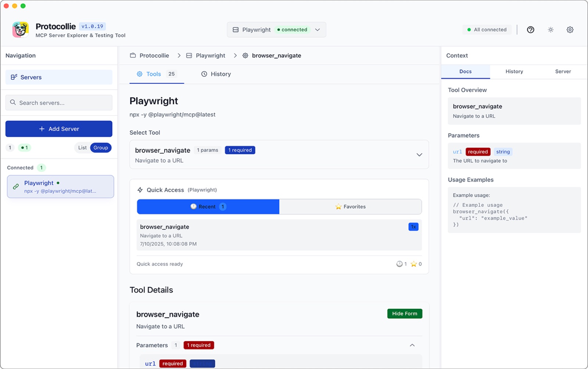Viewport: 588px width, 369px height.
Task: Click the Servers navigation item
Action: [x=59, y=77]
